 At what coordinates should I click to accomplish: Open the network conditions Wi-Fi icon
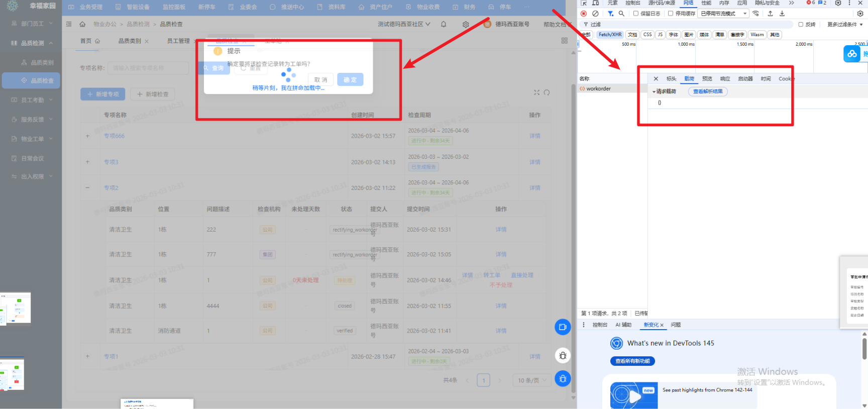tap(755, 14)
